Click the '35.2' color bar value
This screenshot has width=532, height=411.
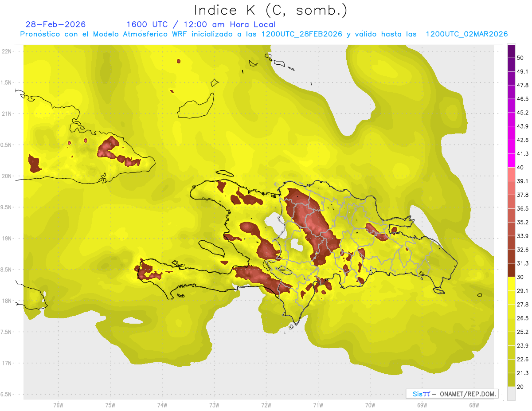coord(523,222)
